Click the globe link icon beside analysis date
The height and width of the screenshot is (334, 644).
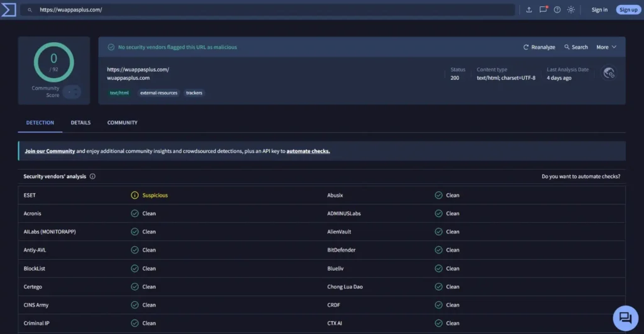tap(609, 73)
